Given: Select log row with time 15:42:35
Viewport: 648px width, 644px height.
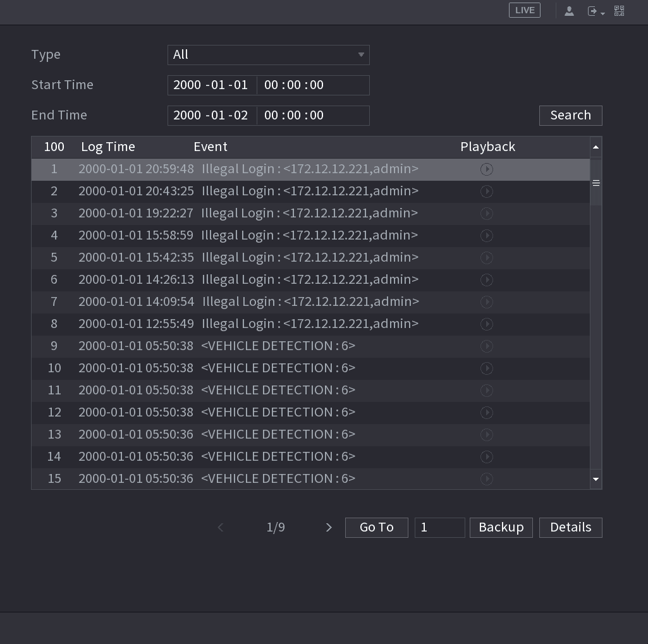Looking at the screenshot, I should point(310,258).
